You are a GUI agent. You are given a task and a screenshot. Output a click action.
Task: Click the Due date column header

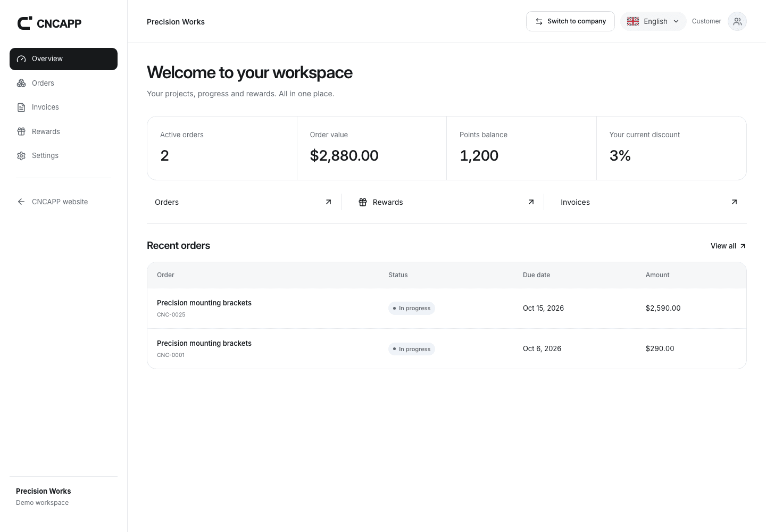tap(536, 275)
